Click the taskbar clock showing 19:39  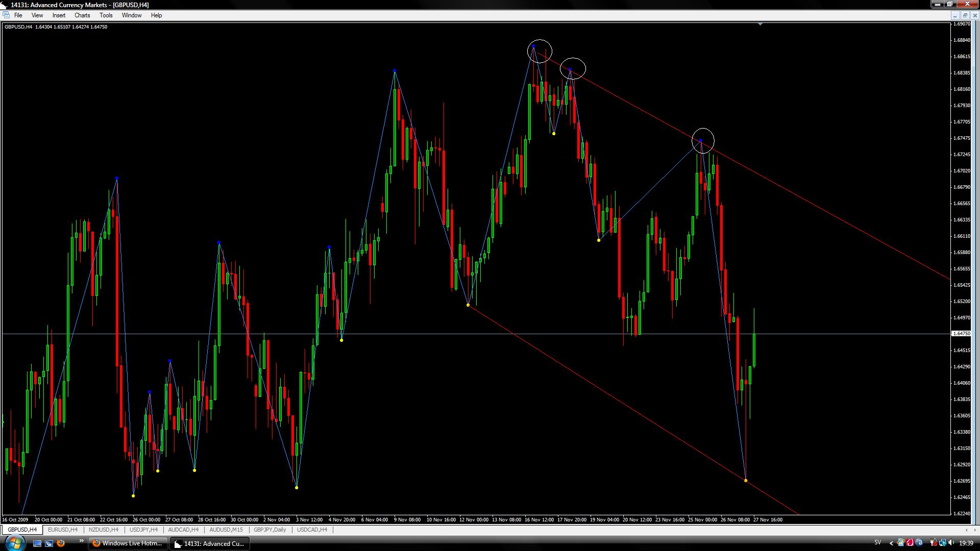tap(966, 543)
